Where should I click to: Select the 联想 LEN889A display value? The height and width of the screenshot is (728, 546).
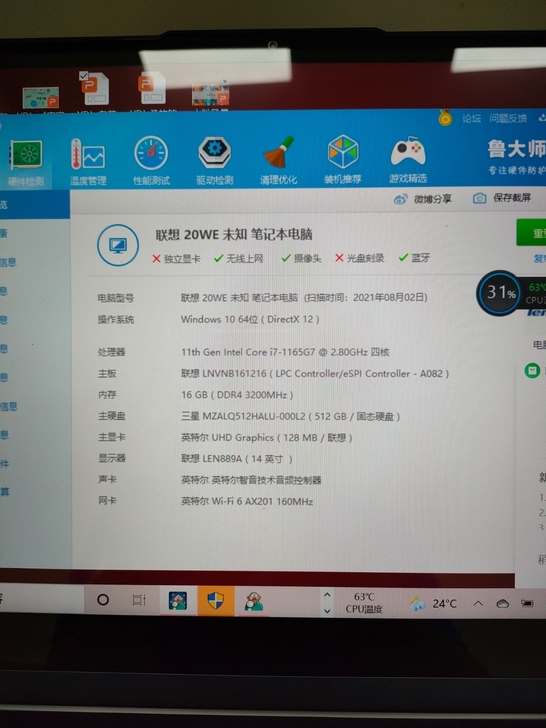237,459
